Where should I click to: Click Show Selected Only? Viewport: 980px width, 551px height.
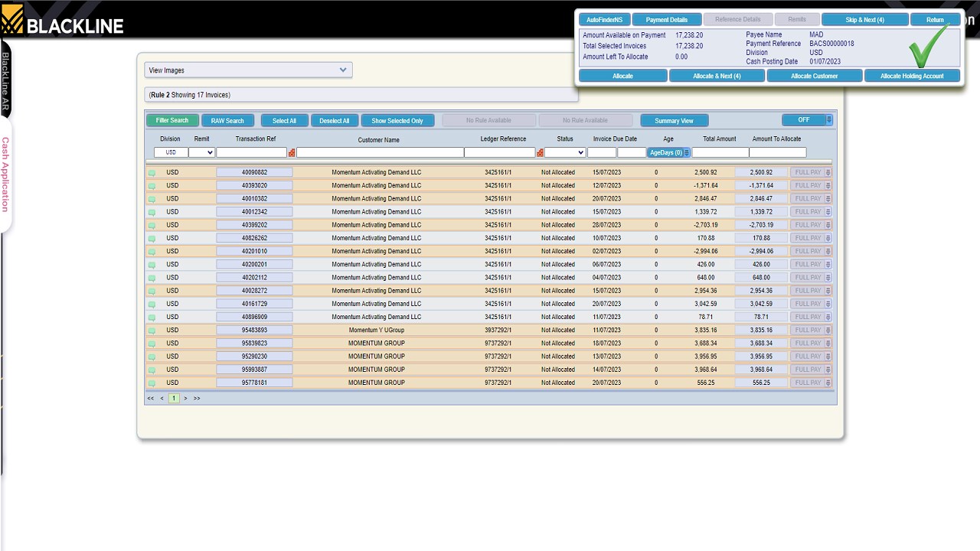(397, 120)
